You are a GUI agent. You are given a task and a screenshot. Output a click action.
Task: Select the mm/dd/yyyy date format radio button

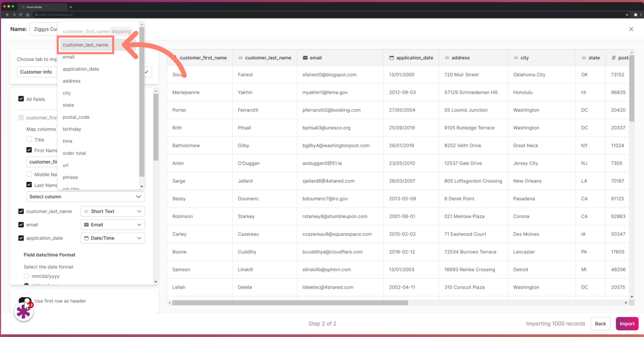click(x=27, y=276)
